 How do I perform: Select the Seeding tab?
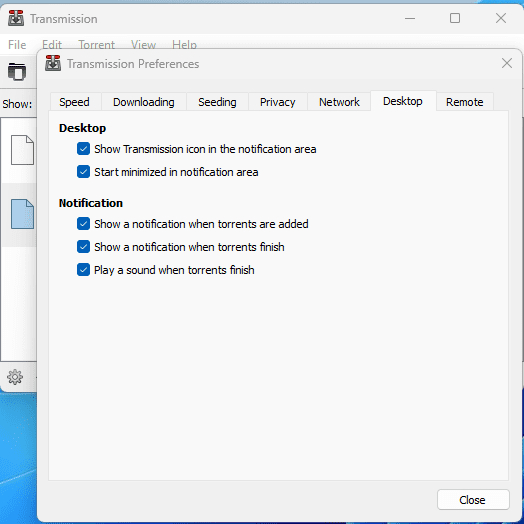(217, 102)
